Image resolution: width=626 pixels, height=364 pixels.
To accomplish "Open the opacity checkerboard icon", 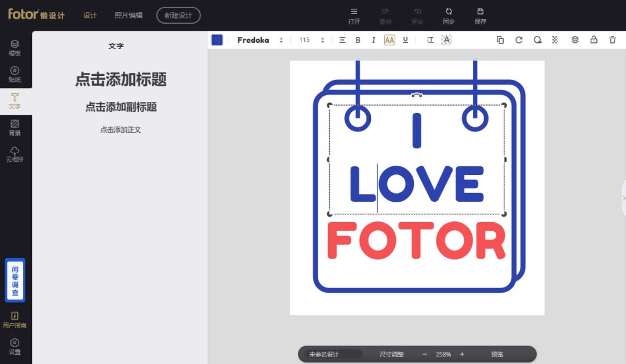I will 555,40.
